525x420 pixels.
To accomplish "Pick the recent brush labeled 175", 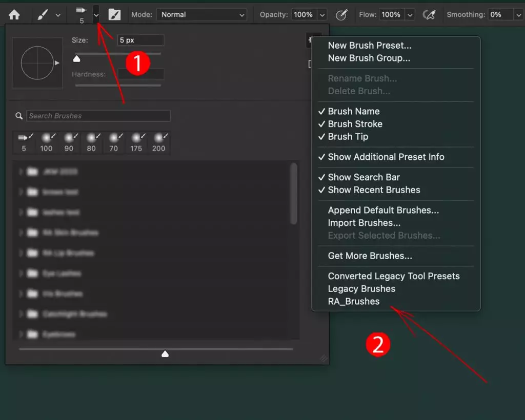I will [x=136, y=142].
